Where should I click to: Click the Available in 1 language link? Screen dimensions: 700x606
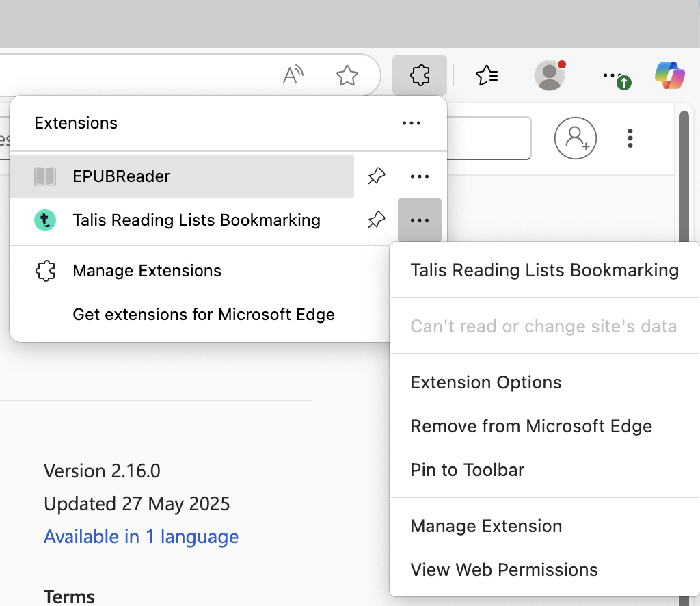tap(141, 536)
